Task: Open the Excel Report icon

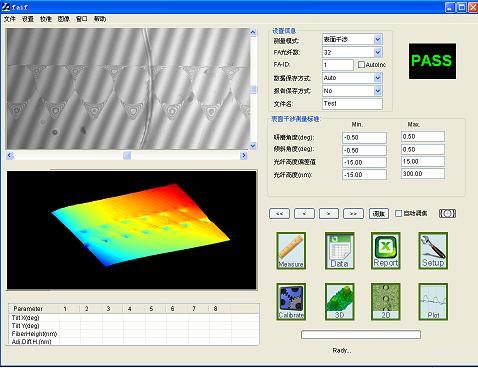Action: (x=386, y=251)
